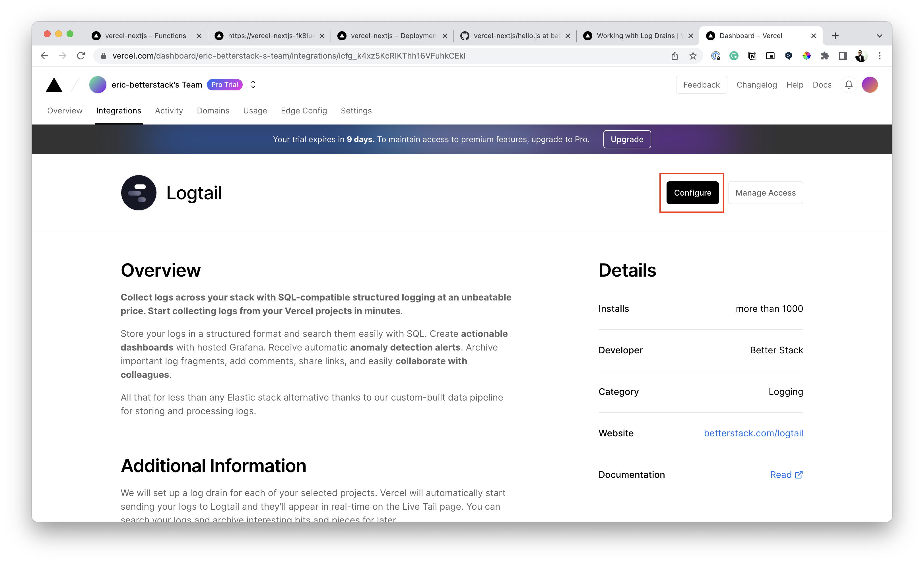Viewport: 924px width, 564px height.
Task: Open the user profile avatar menu
Action: (x=870, y=85)
